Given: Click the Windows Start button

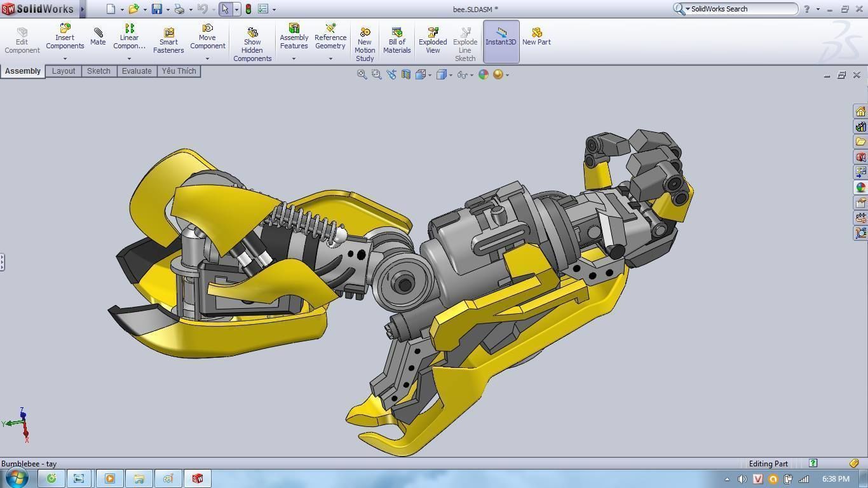Looking at the screenshot, I should point(17,478).
